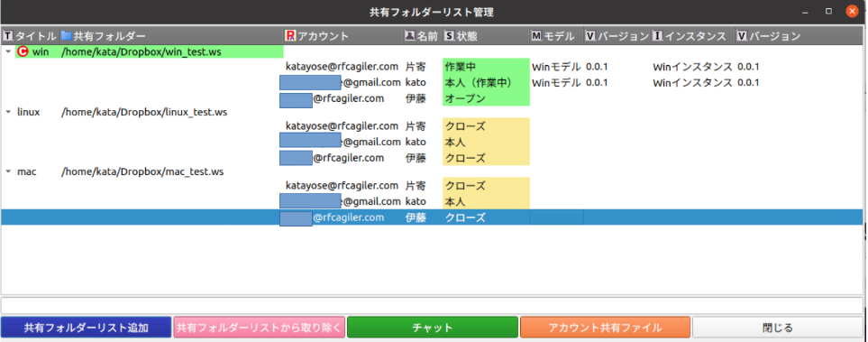Click Winモデル in the win kato row
This screenshot has width=868, height=342.
(556, 83)
